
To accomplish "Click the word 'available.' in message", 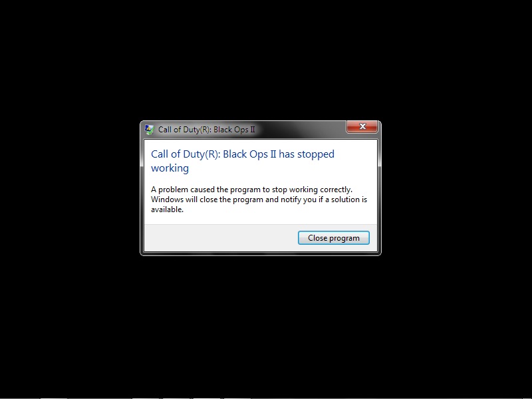I will (167, 209).
